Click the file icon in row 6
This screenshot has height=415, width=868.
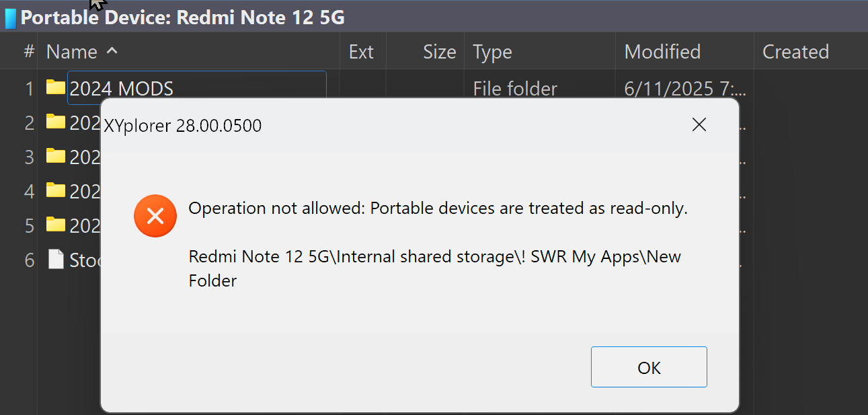[x=56, y=260]
